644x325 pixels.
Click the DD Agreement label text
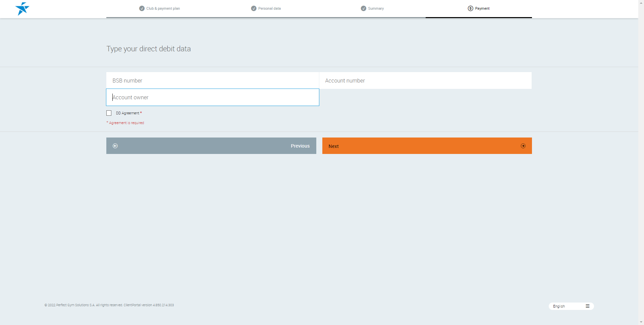127,113
